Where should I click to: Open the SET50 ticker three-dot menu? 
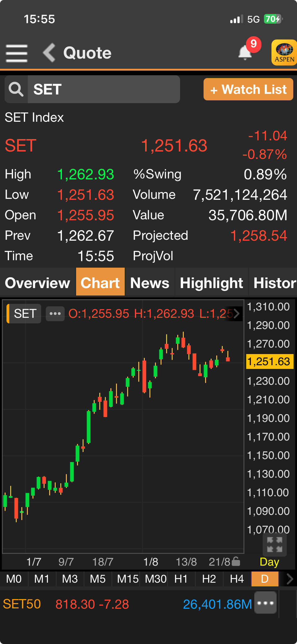265,603
